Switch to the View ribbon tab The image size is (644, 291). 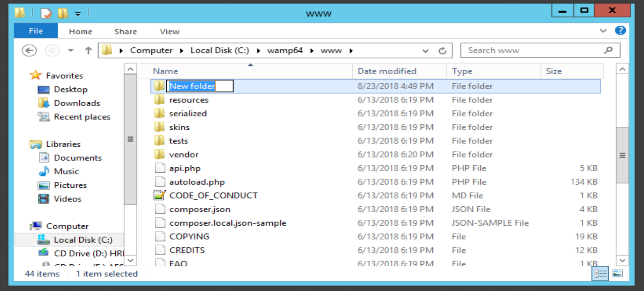(x=169, y=32)
